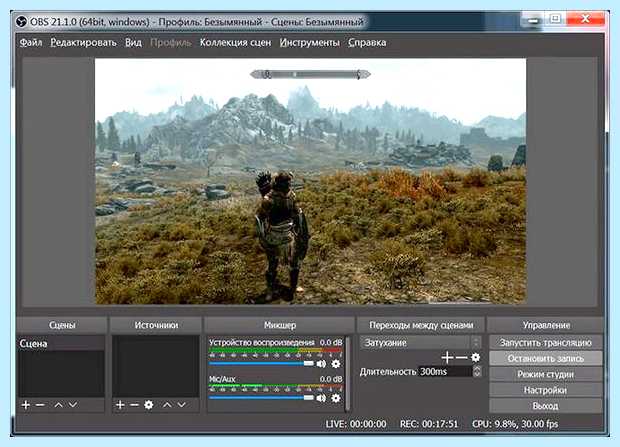Open the Файл menu
Viewport: 620px width, 447px height.
[x=31, y=43]
